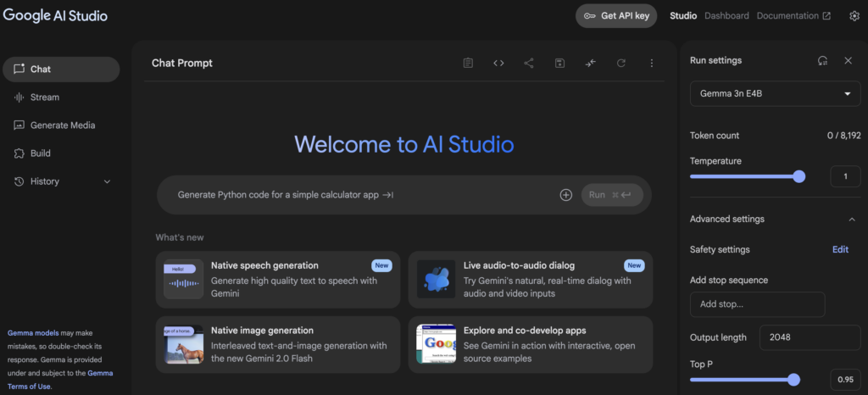The image size is (868, 395).
Task: Click the What's new heading
Action: click(x=180, y=237)
